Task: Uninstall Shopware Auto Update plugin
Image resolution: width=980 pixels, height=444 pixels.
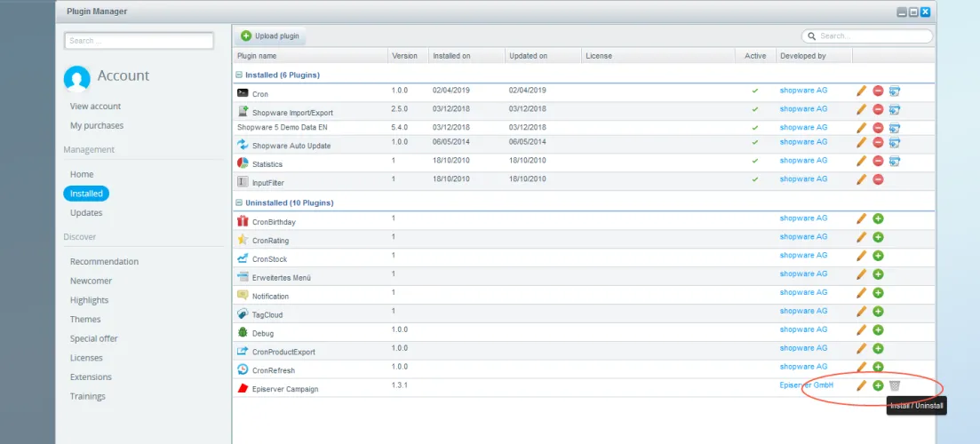Action: point(878,142)
